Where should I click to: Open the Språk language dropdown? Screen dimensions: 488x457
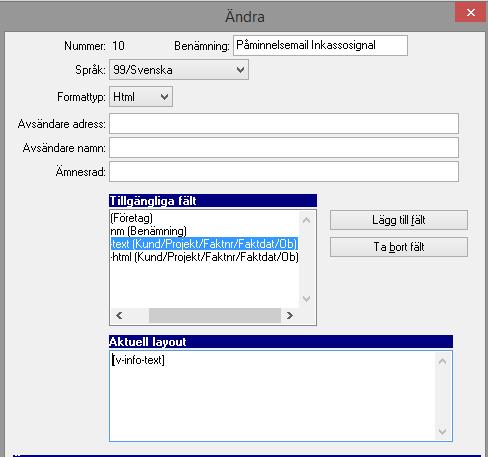pos(179,70)
